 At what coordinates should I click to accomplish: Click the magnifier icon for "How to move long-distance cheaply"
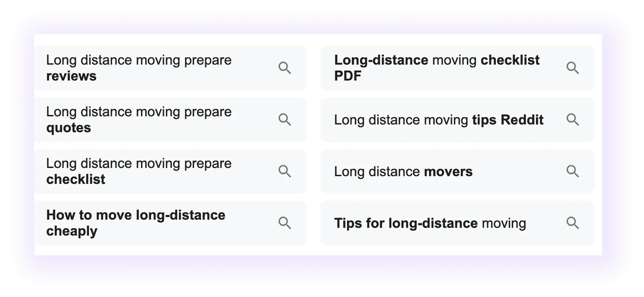tap(285, 223)
